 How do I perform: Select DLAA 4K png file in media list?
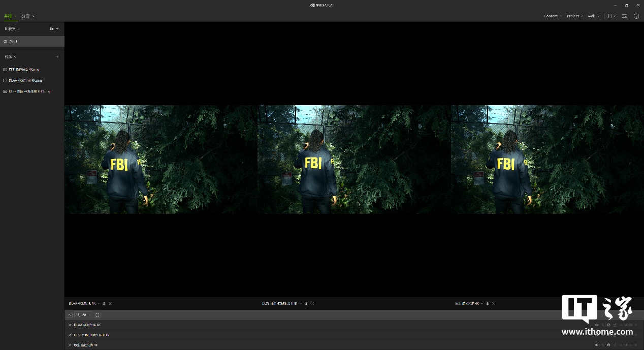pos(25,80)
